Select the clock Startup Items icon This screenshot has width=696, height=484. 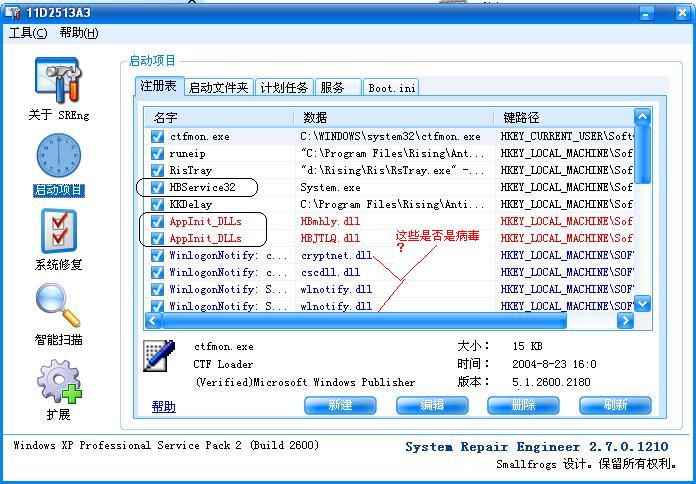(59, 155)
